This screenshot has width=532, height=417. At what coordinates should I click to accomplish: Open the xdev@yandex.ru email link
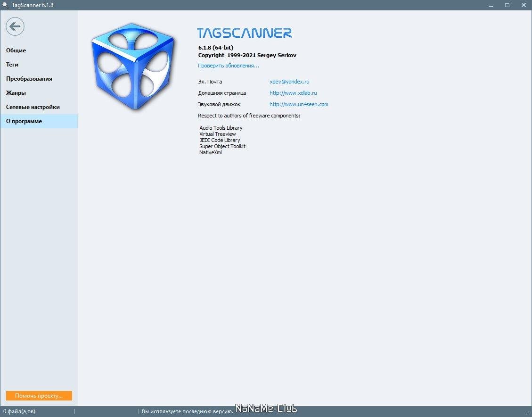289,82
